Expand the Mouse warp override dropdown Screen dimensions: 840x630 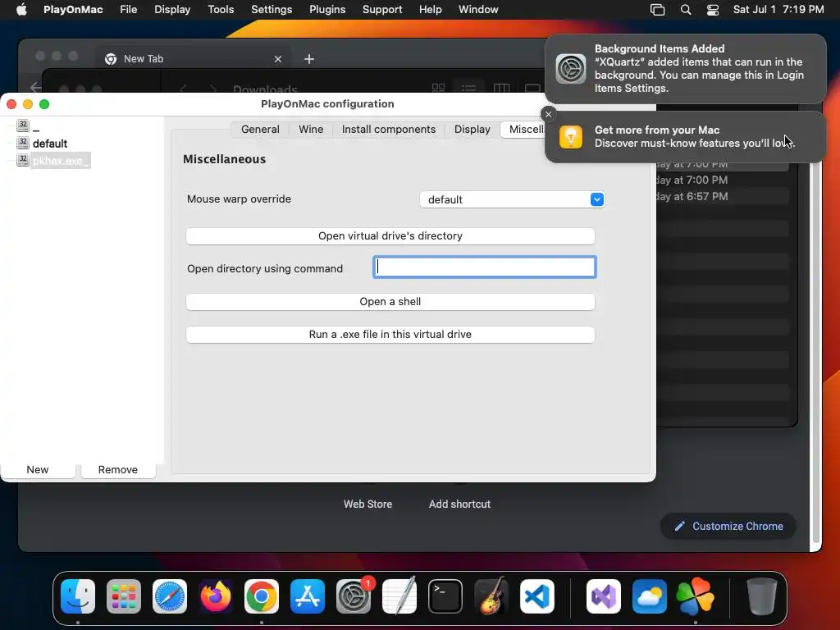(x=597, y=199)
